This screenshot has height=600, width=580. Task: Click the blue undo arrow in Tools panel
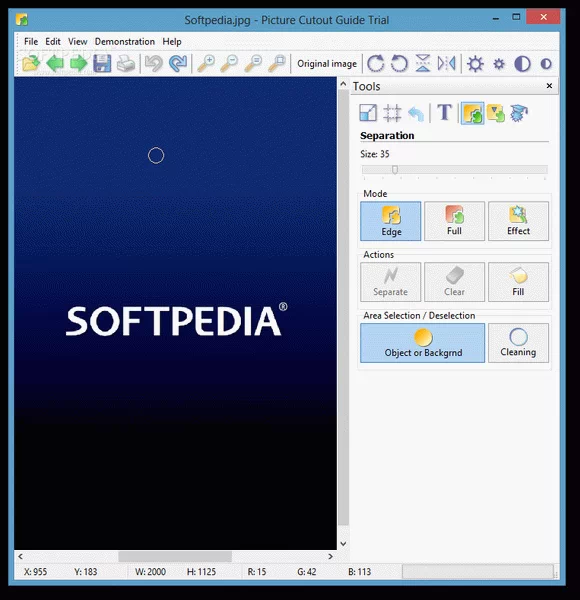tap(416, 113)
